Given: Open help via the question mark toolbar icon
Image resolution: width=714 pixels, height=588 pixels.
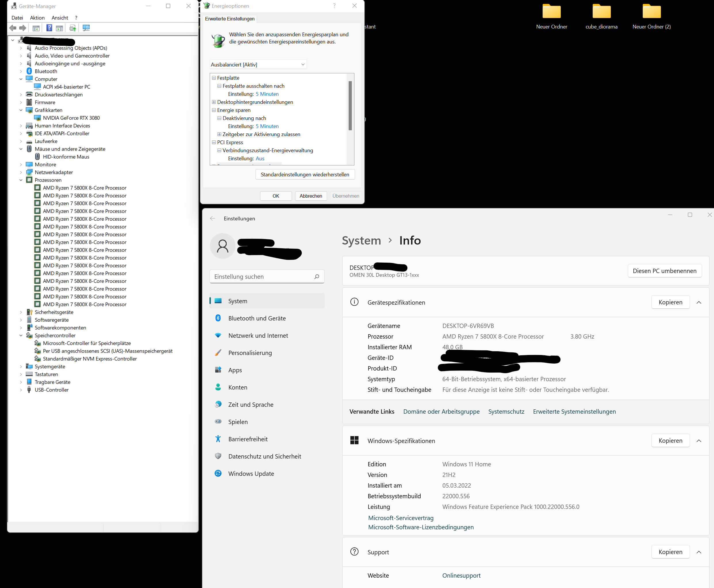Looking at the screenshot, I should click(x=49, y=28).
